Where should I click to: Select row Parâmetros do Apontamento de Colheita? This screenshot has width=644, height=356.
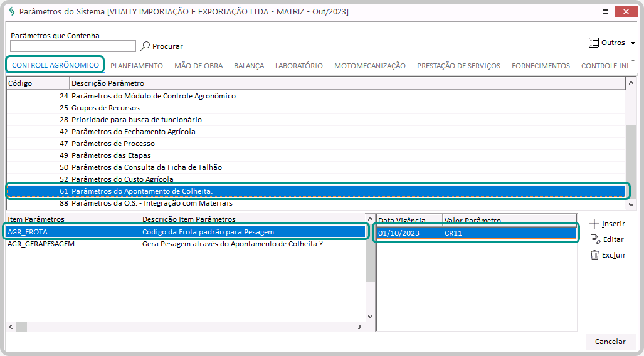pos(316,191)
